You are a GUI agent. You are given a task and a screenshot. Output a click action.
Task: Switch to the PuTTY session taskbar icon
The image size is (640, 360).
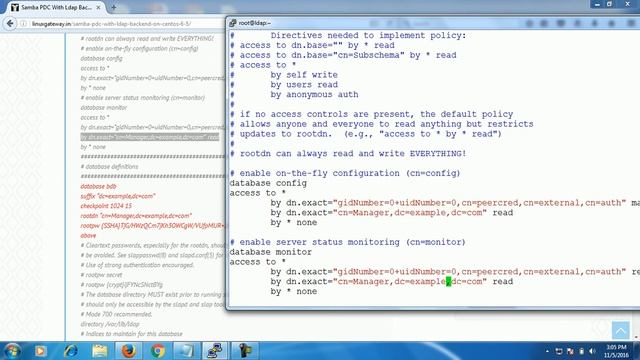(x=215, y=351)
